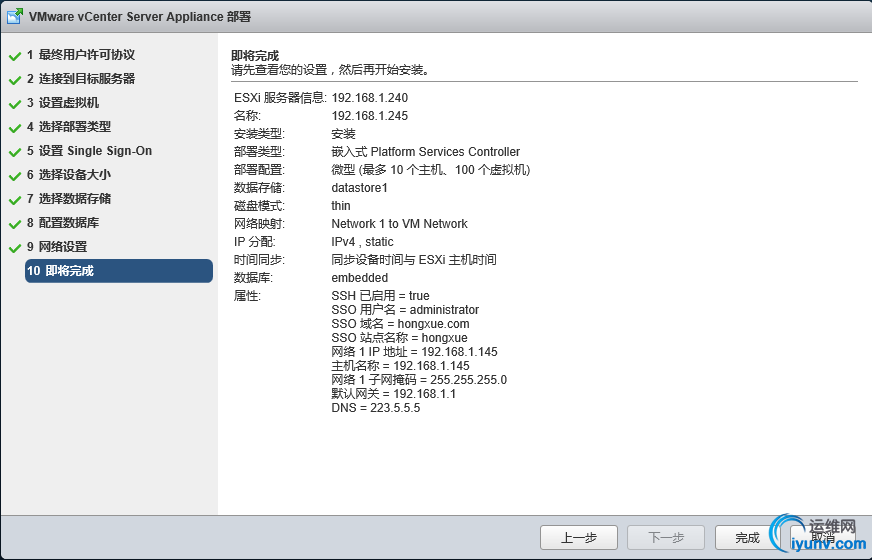Click 嵌入式 Platform Services Controller text
The image size is (872, 560).
(425, 152)
